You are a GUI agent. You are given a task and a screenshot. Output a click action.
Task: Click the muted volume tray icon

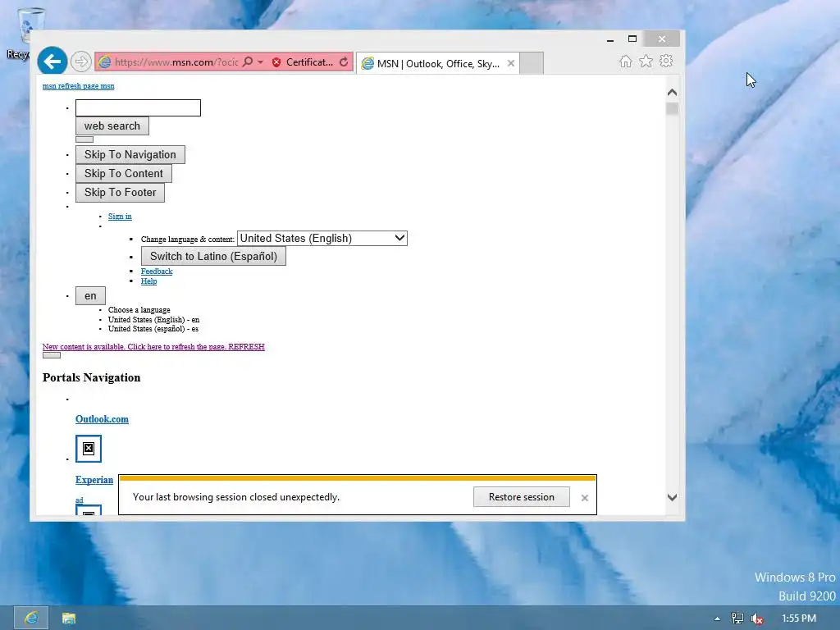[756, 619]
